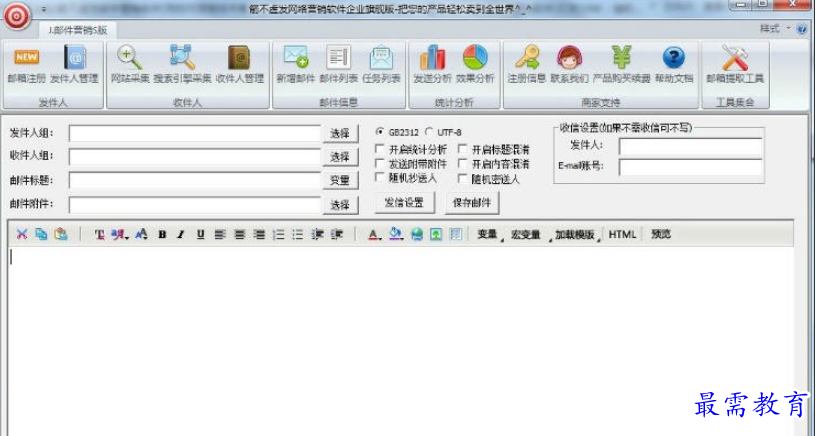Insert a bulleted list
816x436 pixels.
[298, 235]
